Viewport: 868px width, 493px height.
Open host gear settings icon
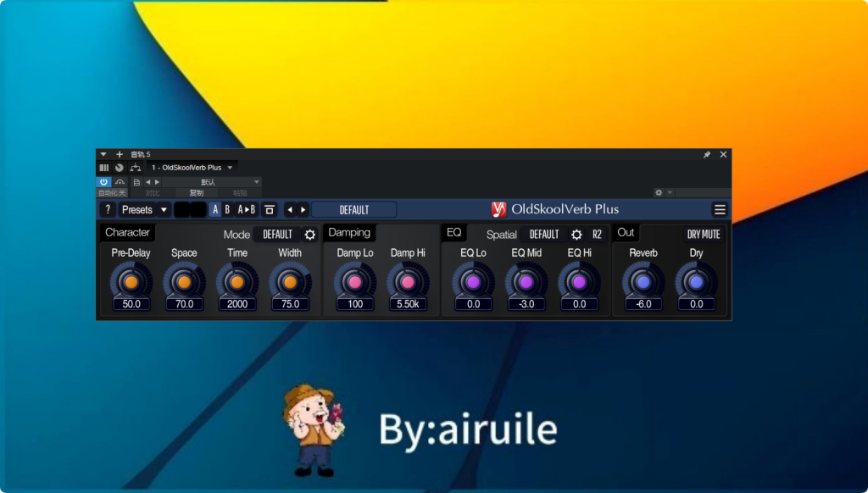click(x=659, y=192)
